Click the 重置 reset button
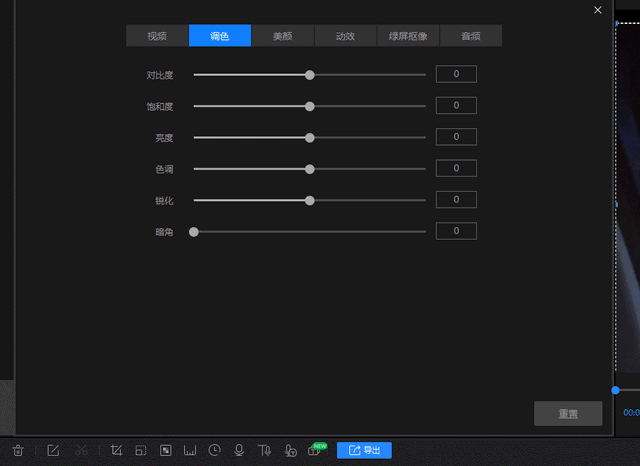The height and width of the screenshot is (466, 640). (568, 414)
